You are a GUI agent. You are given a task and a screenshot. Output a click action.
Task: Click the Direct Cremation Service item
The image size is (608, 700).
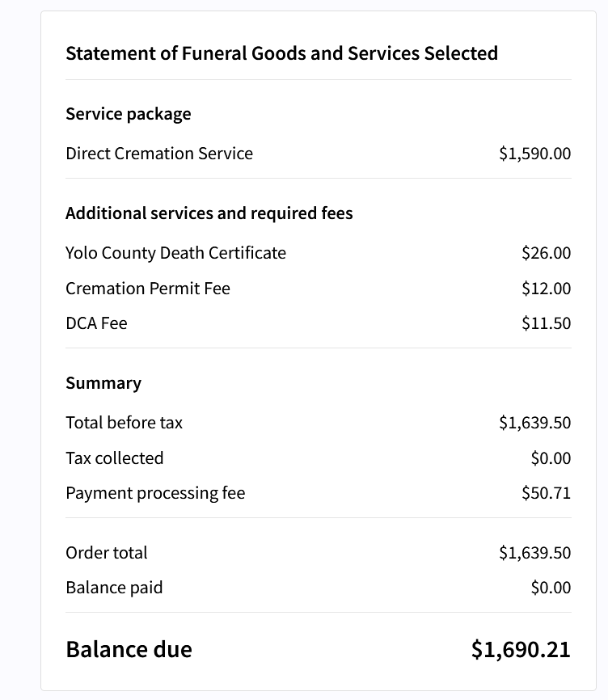pos(159,154)
